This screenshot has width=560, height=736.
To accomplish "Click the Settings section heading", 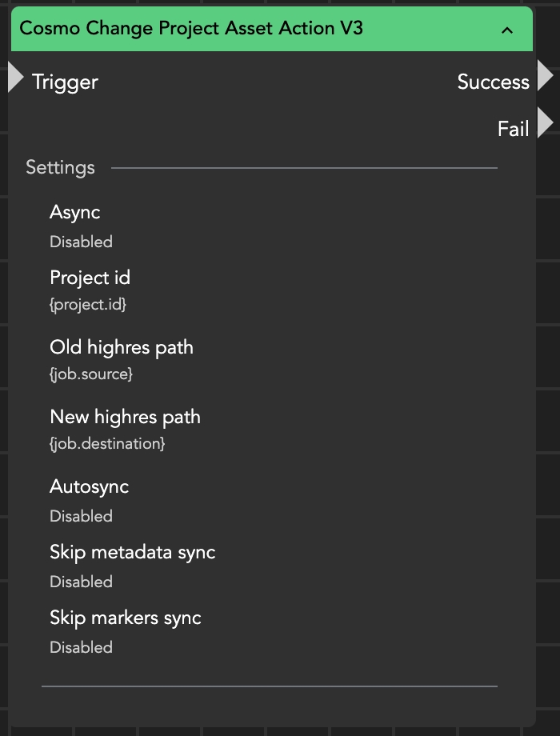I will tap(60, 167).
